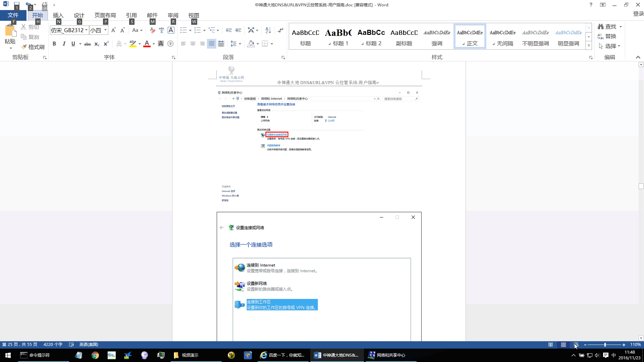Open the font size dropdown 小四
The image size is (644, 362).
point(105,30)
